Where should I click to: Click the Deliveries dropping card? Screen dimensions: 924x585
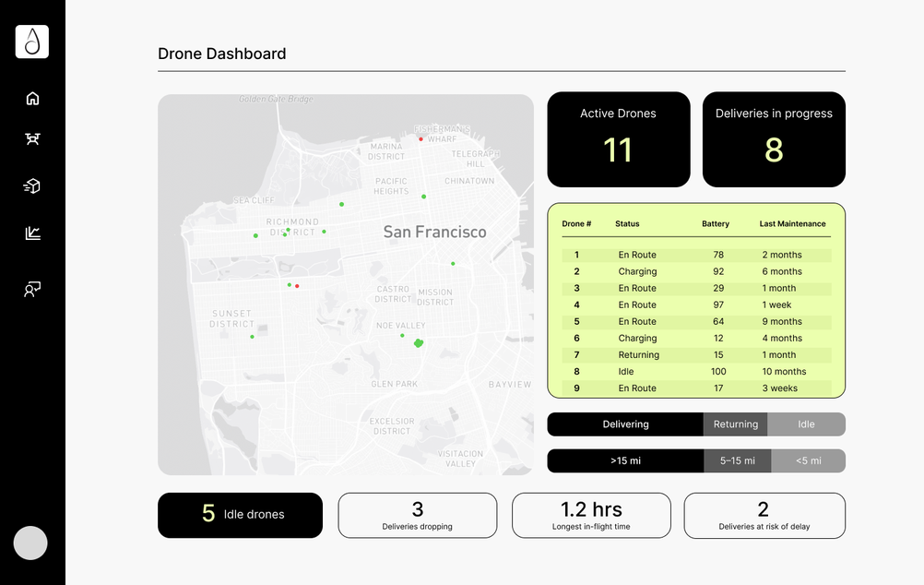pos(417,515)
